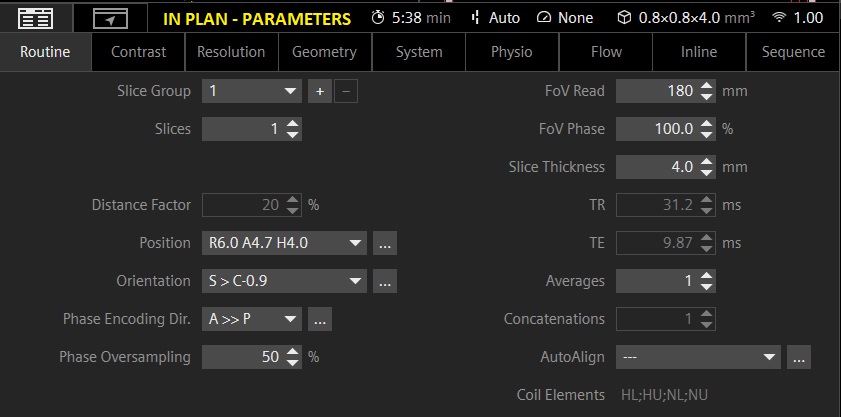The image size is (841, 417).
Task: Decrease the Slices count
Action: (292, 135)
